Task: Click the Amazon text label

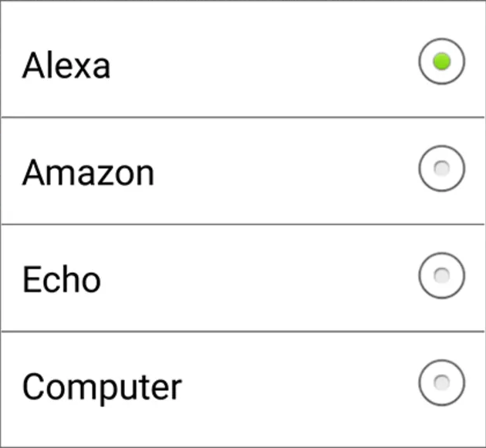Action: pyautogui.click(x=89, y=172)
